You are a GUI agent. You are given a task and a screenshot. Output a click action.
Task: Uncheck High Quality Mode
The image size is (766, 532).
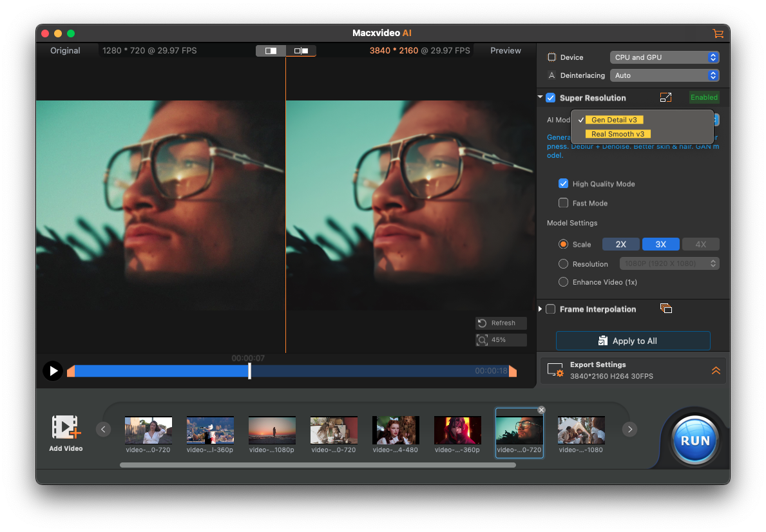[563, 184]
